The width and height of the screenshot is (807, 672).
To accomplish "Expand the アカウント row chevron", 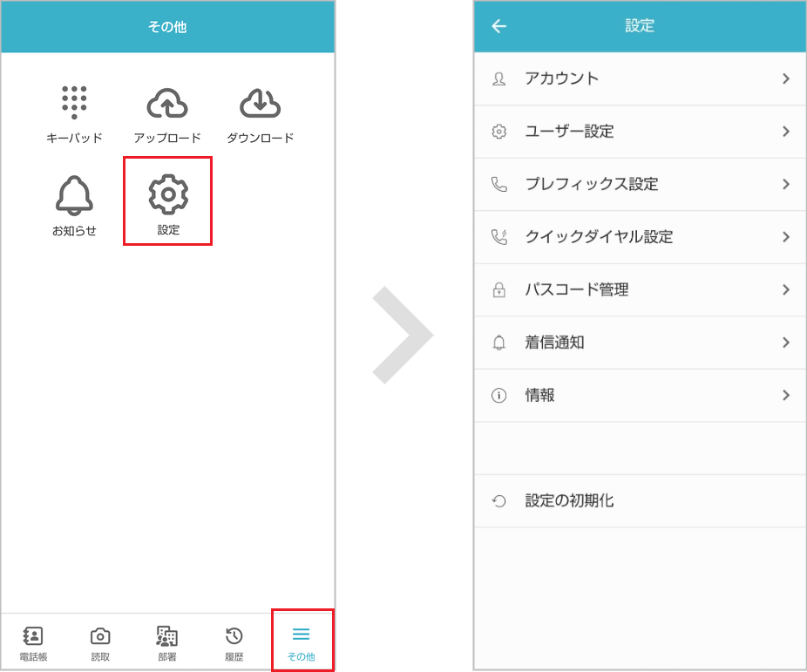I will pos(786,78).
